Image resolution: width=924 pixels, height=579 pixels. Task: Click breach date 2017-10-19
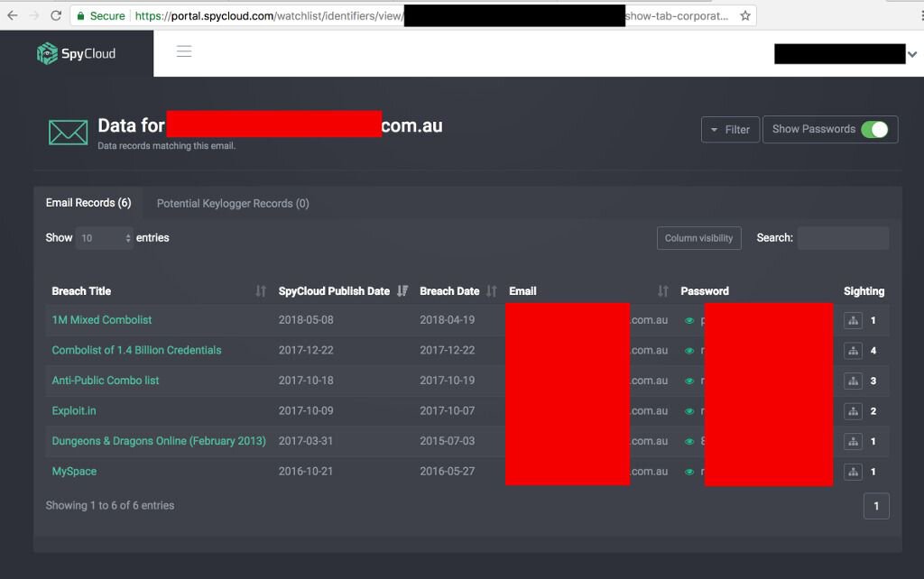pyautogui.click(x=448, y=381)
